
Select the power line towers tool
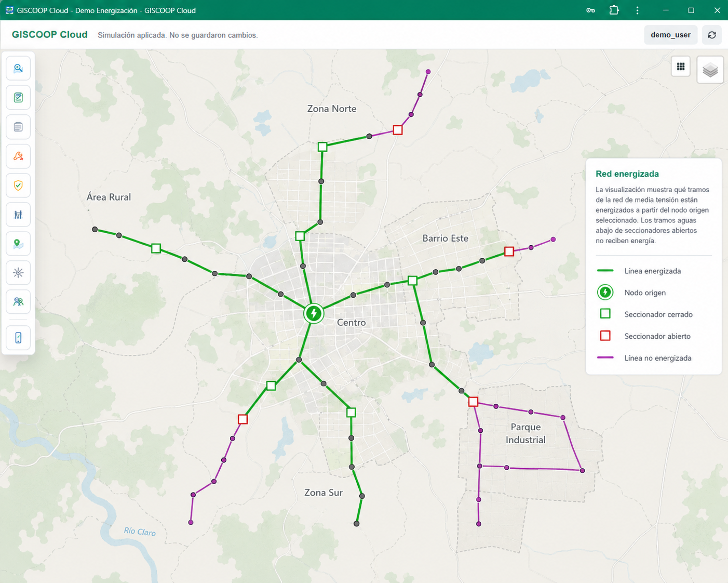(x=18, y=214)
